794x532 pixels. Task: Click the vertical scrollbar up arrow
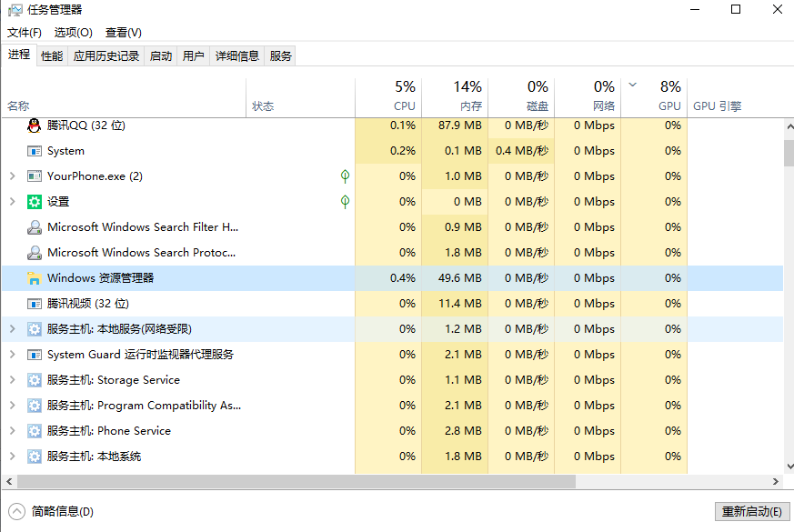click(x=789, y=126)
